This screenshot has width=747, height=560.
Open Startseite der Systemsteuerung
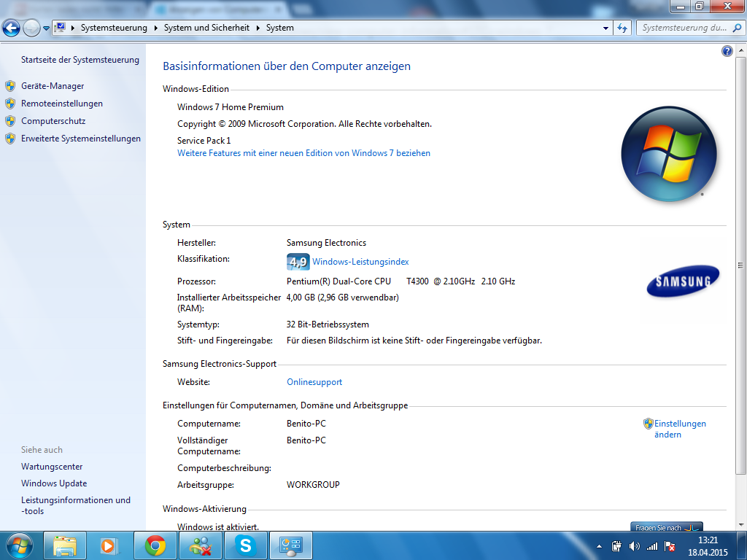(80, 60)
